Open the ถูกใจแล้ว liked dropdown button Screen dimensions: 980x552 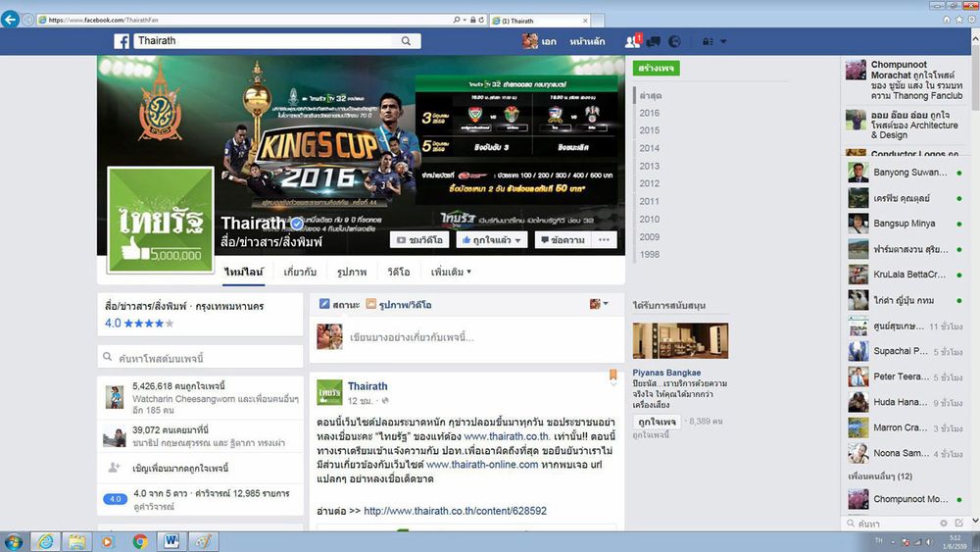pyautogui.click(x=491, y=240)
